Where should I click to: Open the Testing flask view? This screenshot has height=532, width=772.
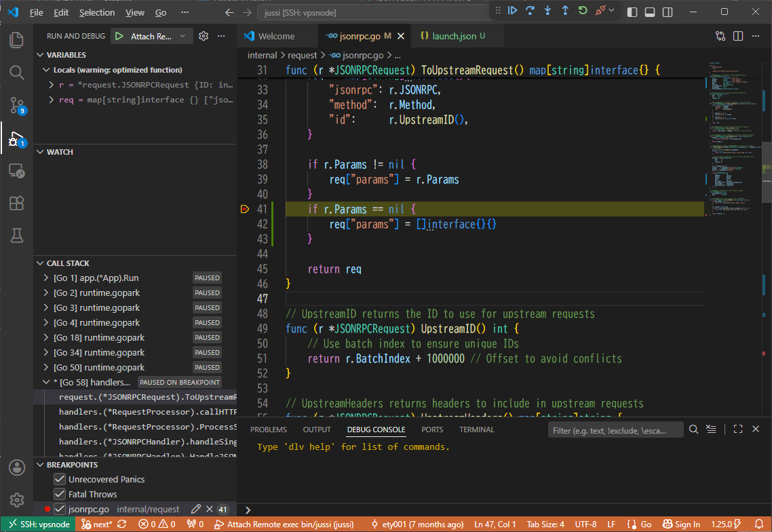[x=17, y=235]
